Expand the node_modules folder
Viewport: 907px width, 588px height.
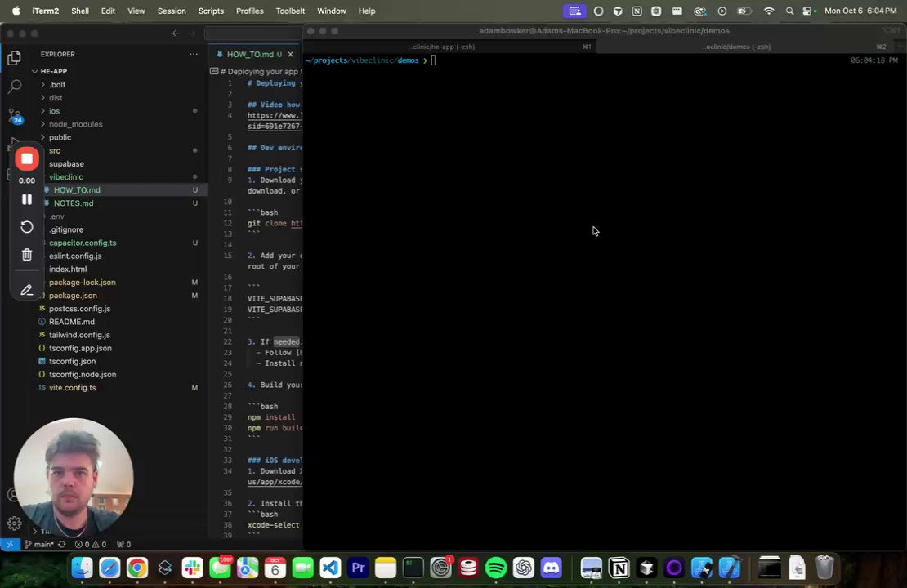click(76, 124)
